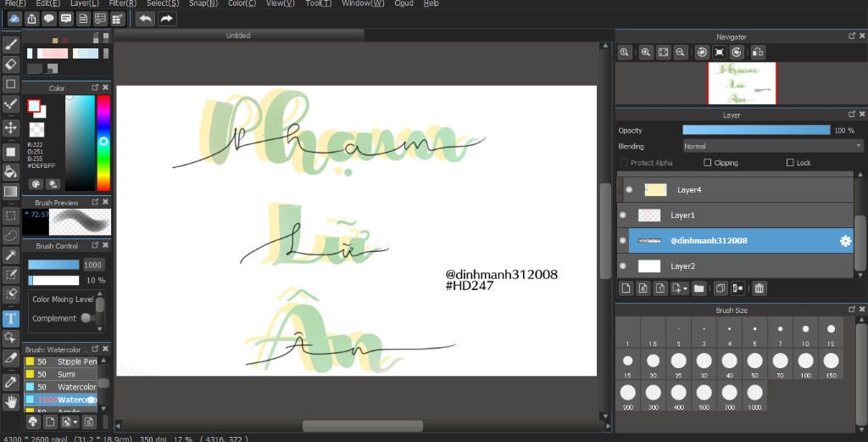The width and height of the screenshot is (868, 442).
Task: Hide Layer4 visibility dot
Action: pyautogui.click(x=630, y=189)
